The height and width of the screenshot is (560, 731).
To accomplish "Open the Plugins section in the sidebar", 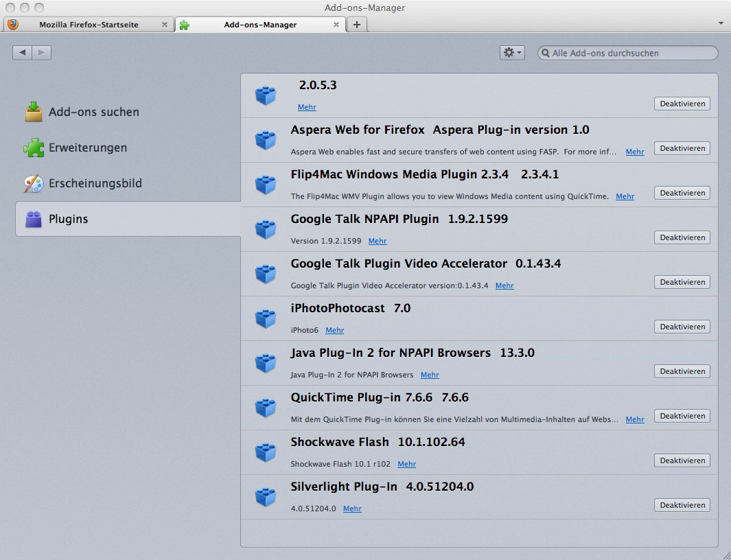I will [x=67, y=219].
